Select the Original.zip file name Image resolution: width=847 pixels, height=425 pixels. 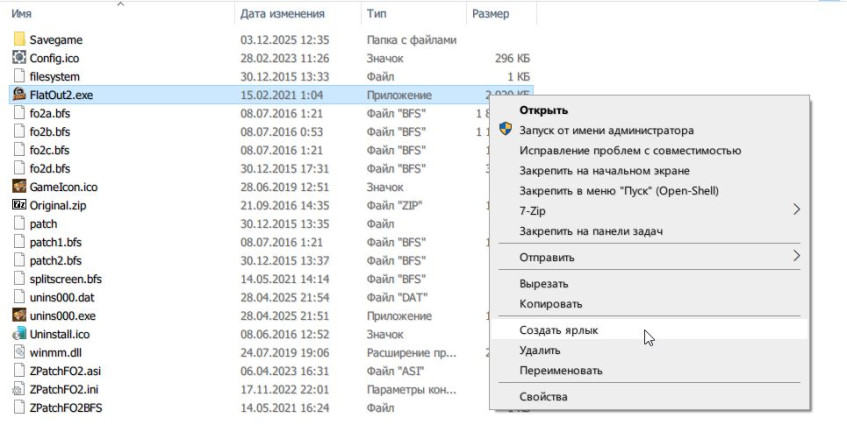coord(58,205)
